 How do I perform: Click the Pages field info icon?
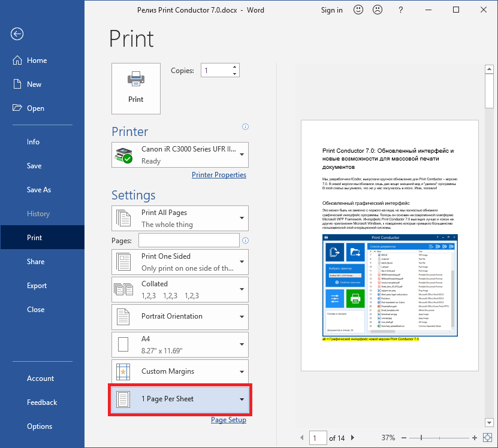pyautogui.click(x=245, y=240)
